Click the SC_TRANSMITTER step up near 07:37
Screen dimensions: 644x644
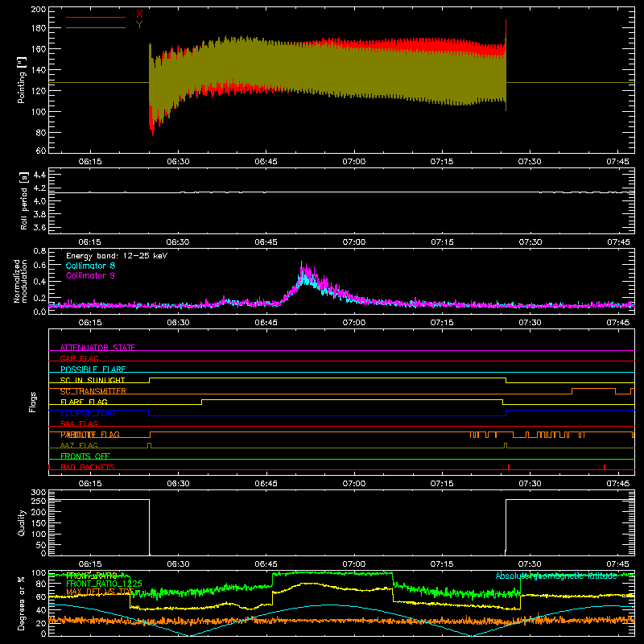click(x=572, y=391)
